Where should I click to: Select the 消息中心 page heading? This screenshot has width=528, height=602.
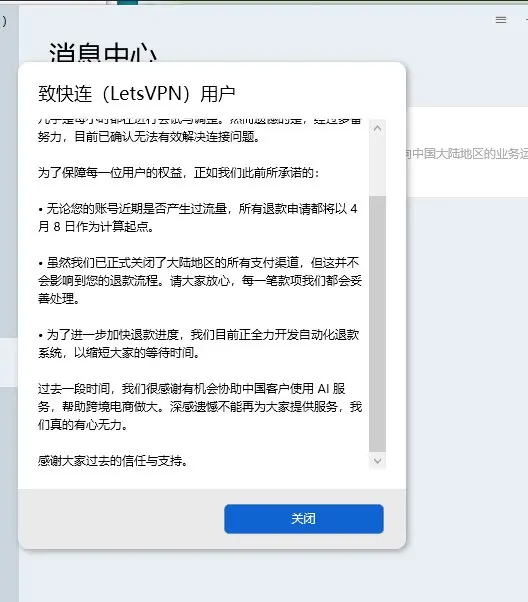(x=103, y=52)
